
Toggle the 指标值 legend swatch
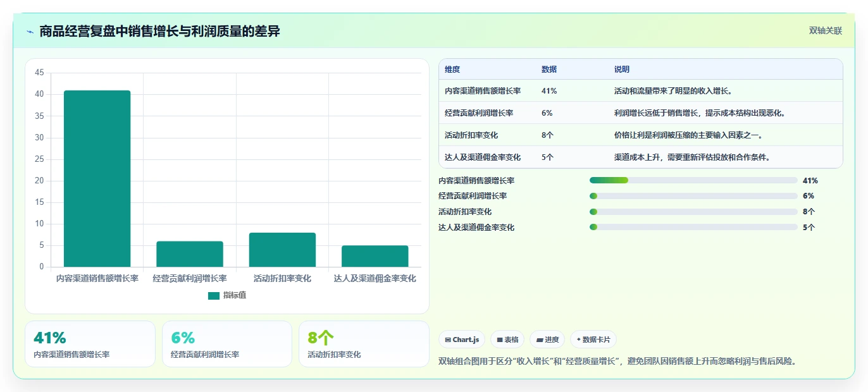pos(214,295)
